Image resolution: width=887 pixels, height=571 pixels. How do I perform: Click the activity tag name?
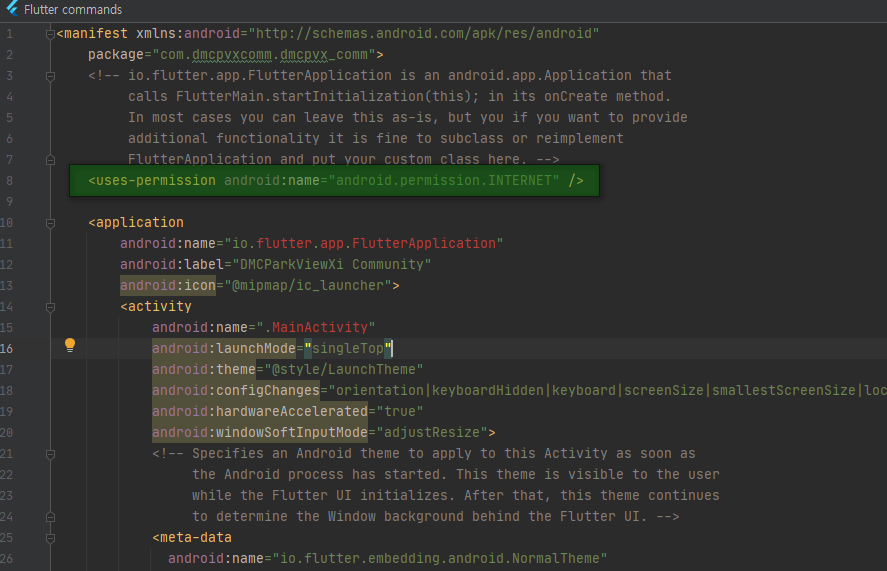coord(160,306)
